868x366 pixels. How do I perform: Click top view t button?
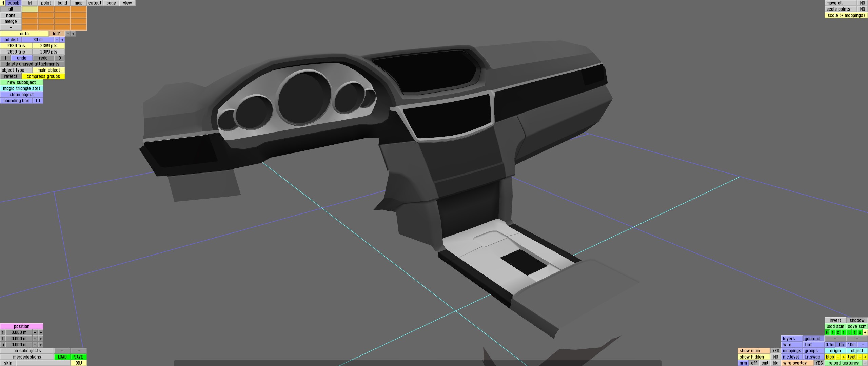point(854,332)
